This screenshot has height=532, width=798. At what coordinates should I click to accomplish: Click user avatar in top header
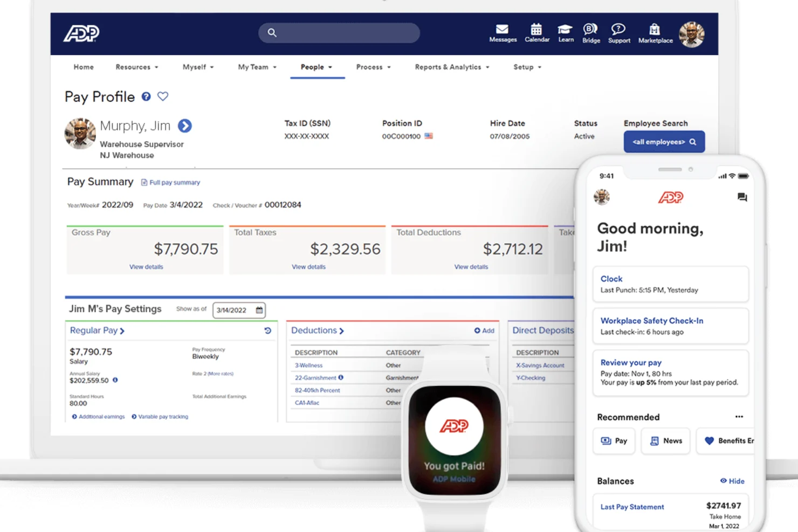coord(692,34)
